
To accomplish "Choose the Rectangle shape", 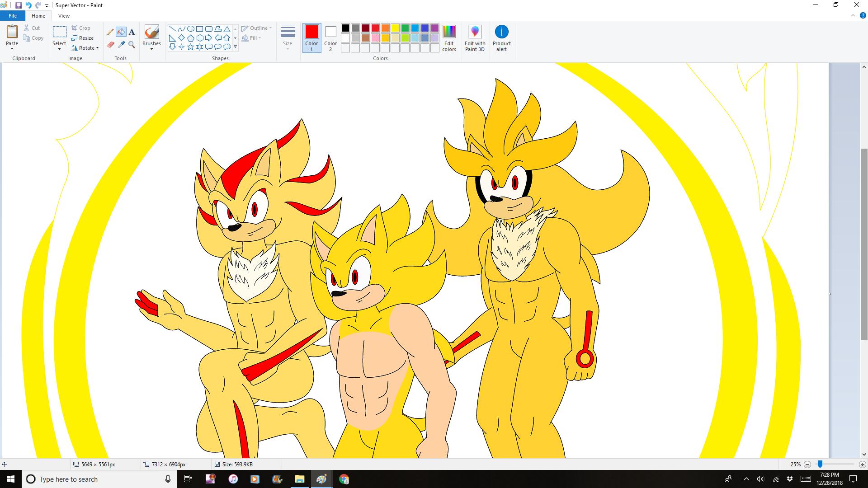I will click(x=199, y=29).
